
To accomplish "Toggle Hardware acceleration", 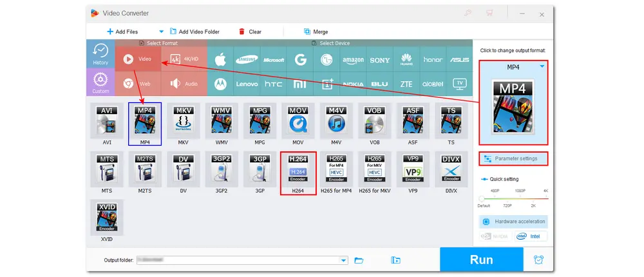I will pyautogui.click(x=513, y=222).
